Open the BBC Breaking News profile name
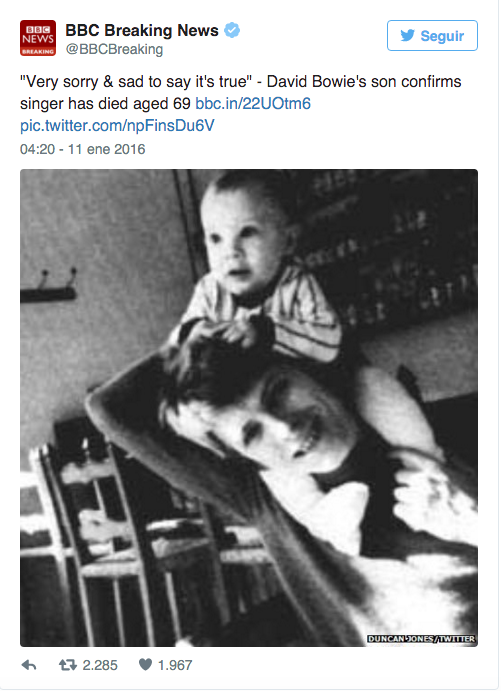Image resolution: width=501 pixels, height=691 pixels. coord(142,30)
